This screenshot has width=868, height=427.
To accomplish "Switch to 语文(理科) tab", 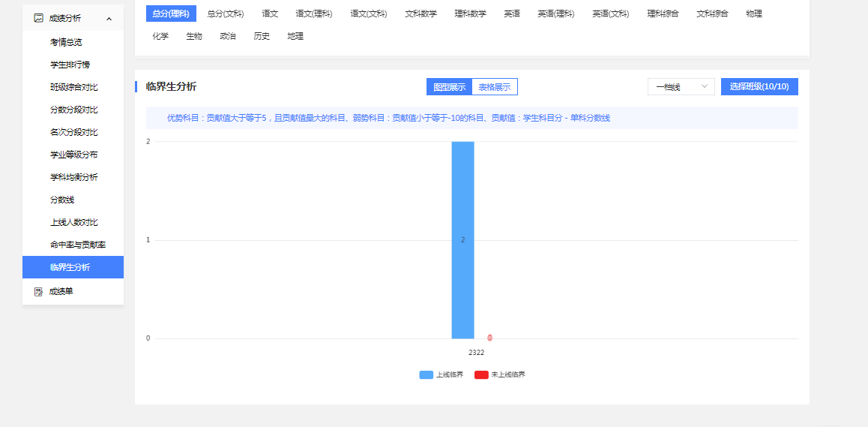I will (314, 14).
